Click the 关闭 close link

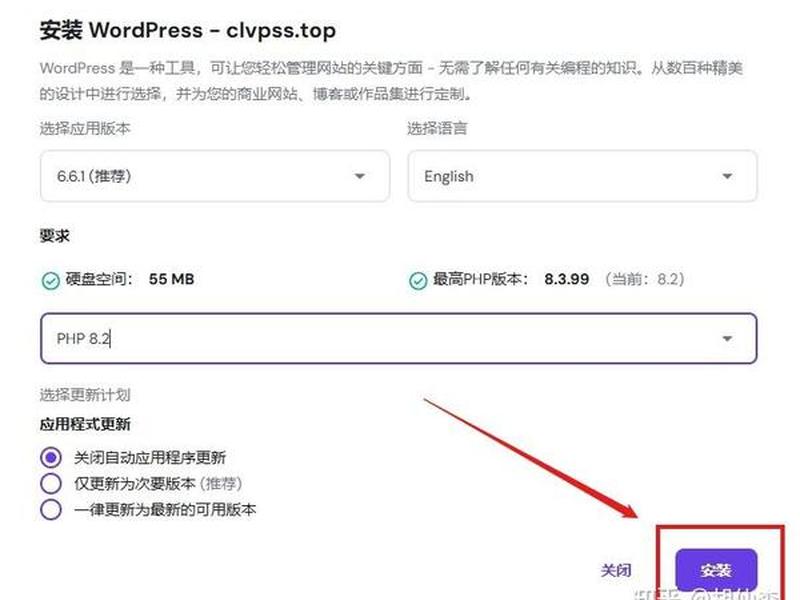[x=616, y=570]
